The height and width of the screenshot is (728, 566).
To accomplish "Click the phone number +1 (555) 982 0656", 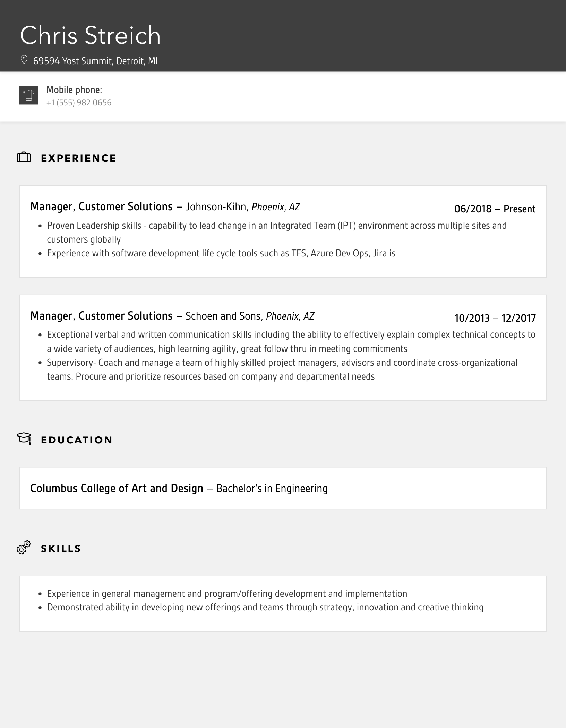I will click(79, 103).
